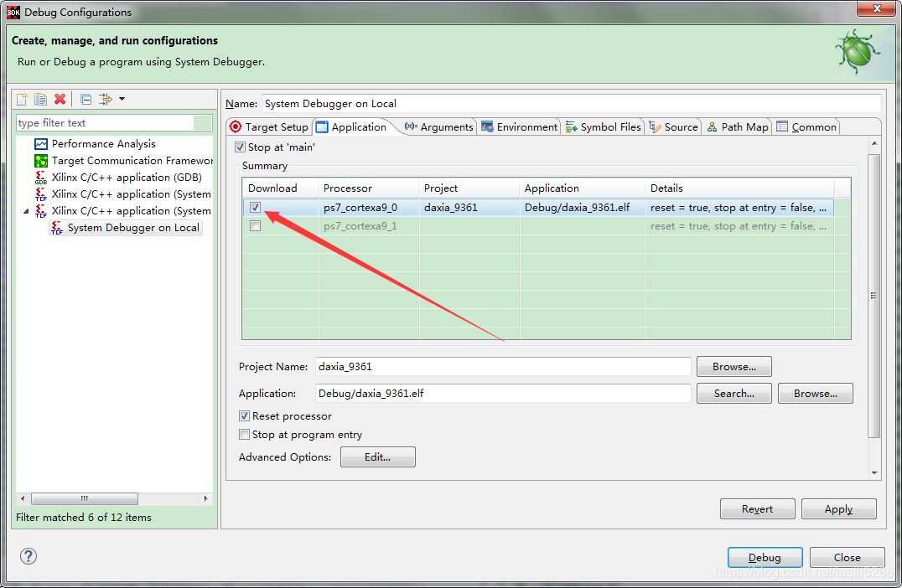Open the filter launch configurations icon
Image resolution: width=902 pixels, height=588 pixels.
[x=106, y=99]
